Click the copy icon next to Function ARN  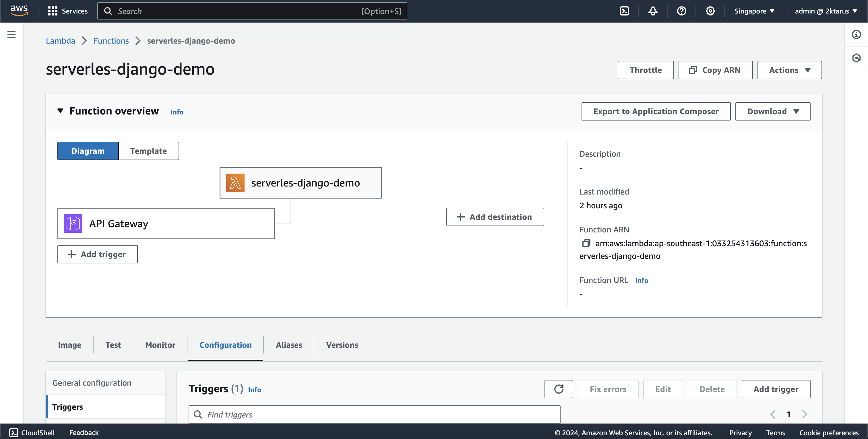(586, 243)
